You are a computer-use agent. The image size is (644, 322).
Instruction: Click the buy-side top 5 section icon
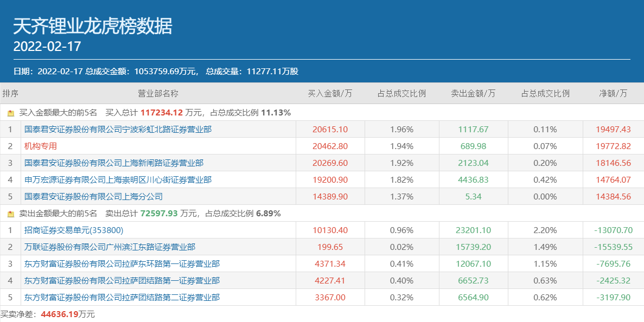point(11,113)
